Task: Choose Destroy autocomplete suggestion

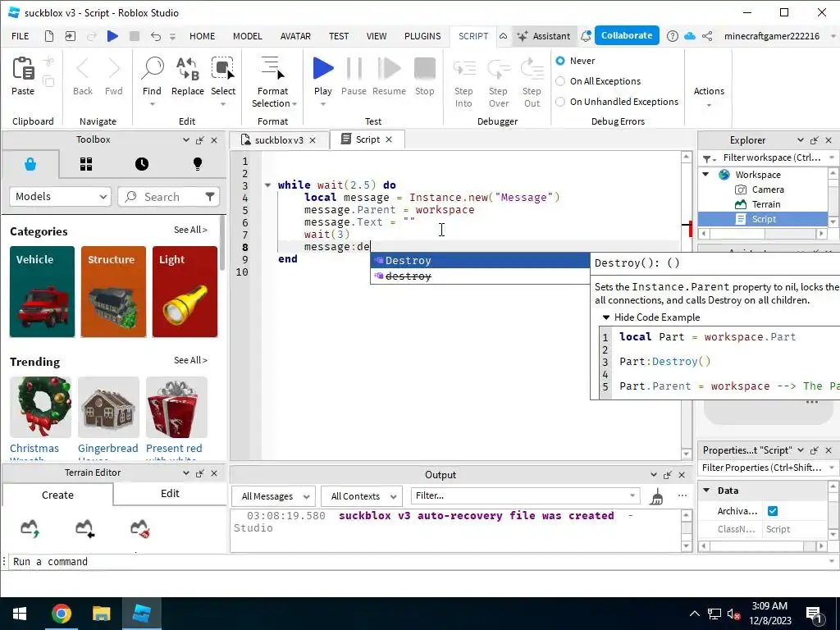Action: tap(480, 260)
